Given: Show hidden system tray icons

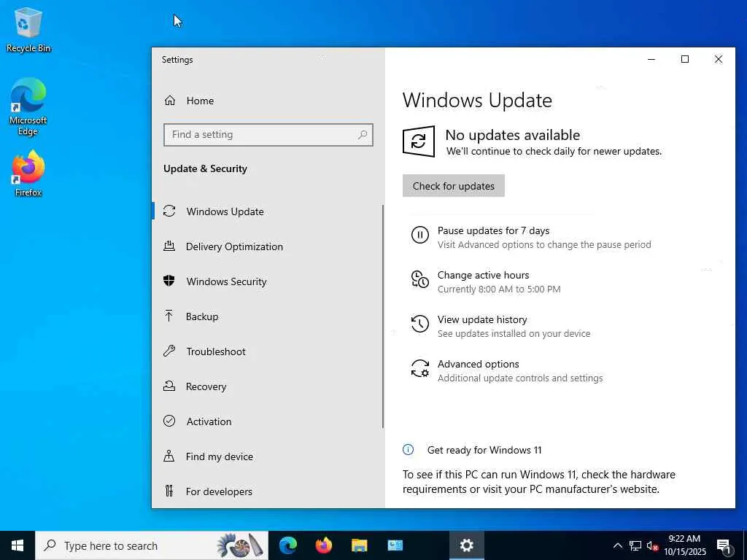Looking at the screenshot, I should (617, 545).
